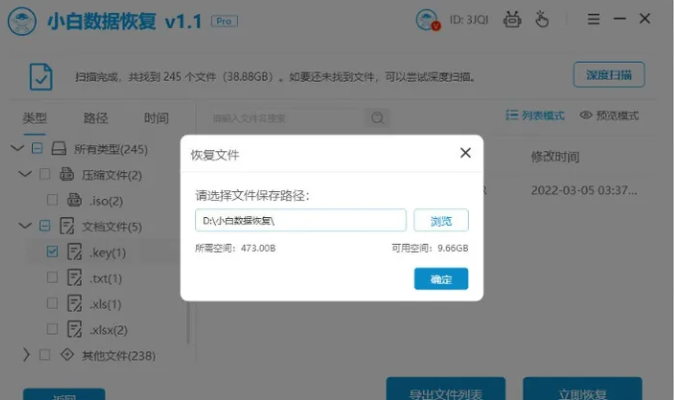674x400 pixels.
Task: Collapse the 所有类型(245) tree node
Action: [x=17, y=149]
